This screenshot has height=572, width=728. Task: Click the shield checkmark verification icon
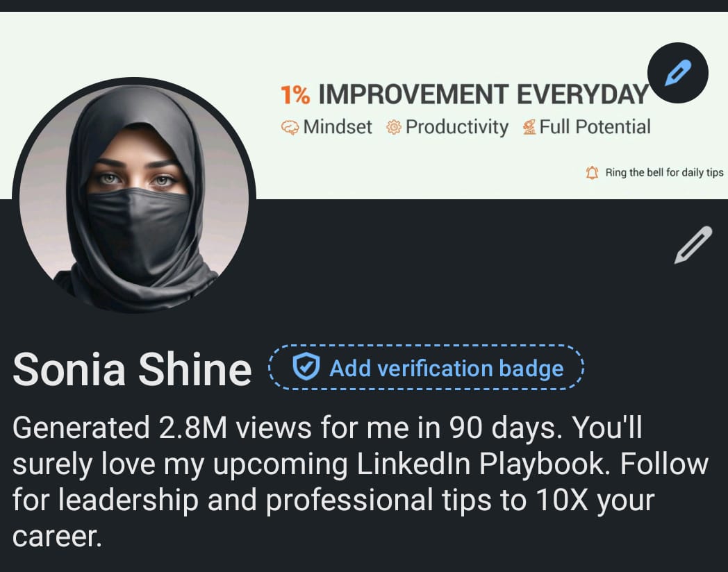(306, 366)
